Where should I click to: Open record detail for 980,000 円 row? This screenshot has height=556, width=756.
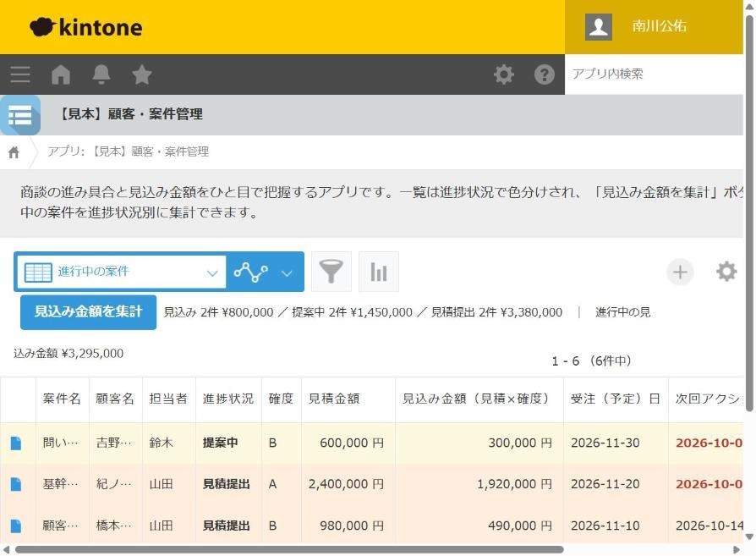[x=16, y=526]
